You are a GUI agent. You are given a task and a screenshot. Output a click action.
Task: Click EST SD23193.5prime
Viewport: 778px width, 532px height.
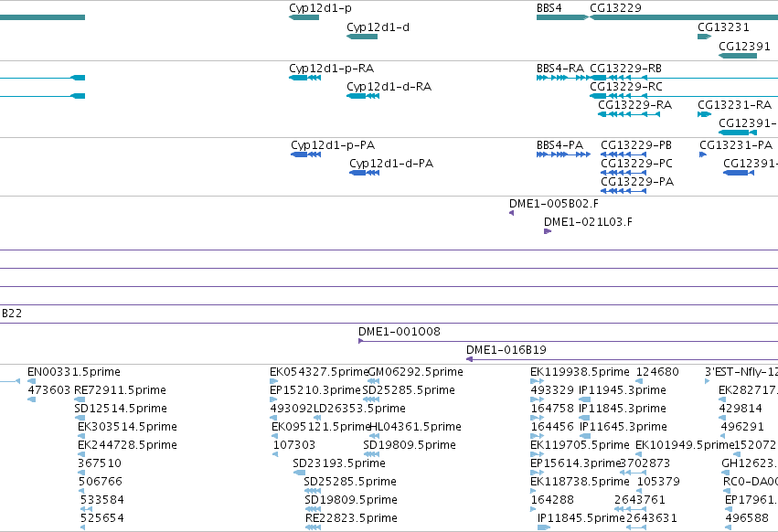tap(339, 464)
